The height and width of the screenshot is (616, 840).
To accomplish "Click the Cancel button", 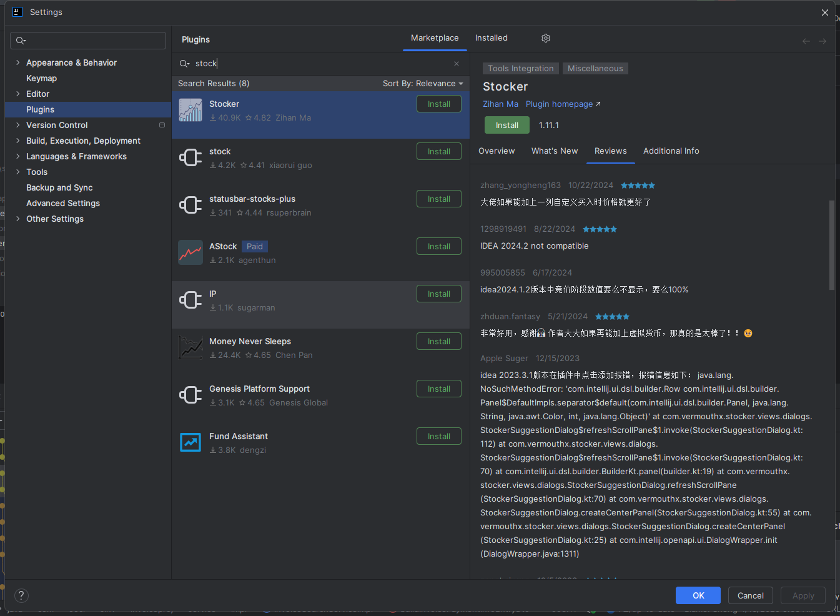I will [751, 595].
